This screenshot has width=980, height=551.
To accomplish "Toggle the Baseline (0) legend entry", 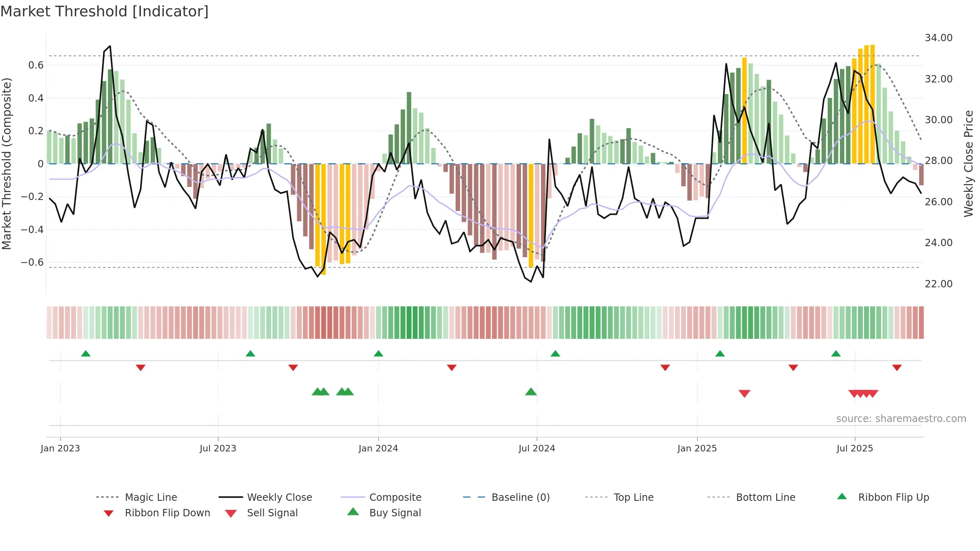I will (506, 497).
